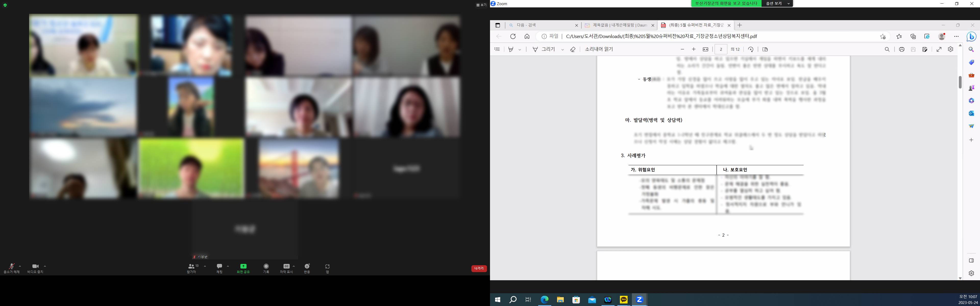Open reactions (반응) menu
The width and height of the screenshot is (980, 306).
click(x=307, y=268)
